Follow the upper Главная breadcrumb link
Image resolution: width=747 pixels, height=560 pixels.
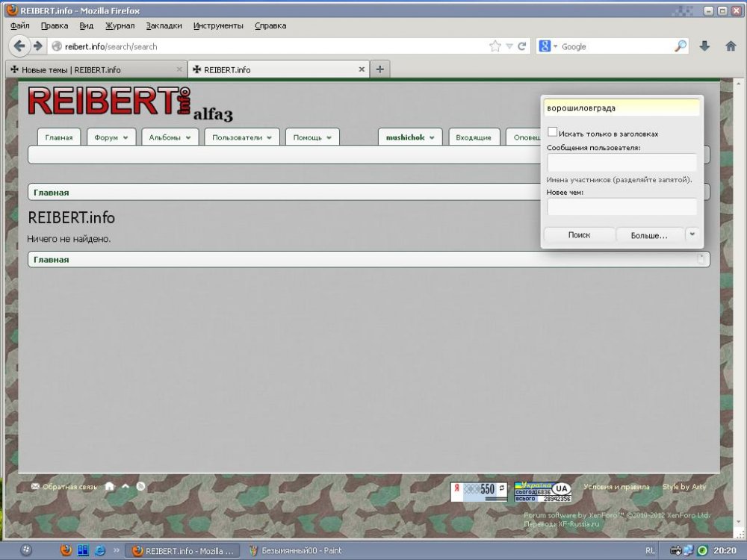[x=52, y=193]
